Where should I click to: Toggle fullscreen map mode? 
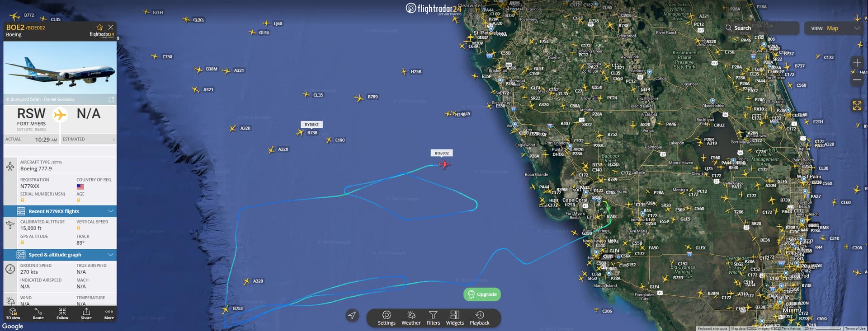857,105
